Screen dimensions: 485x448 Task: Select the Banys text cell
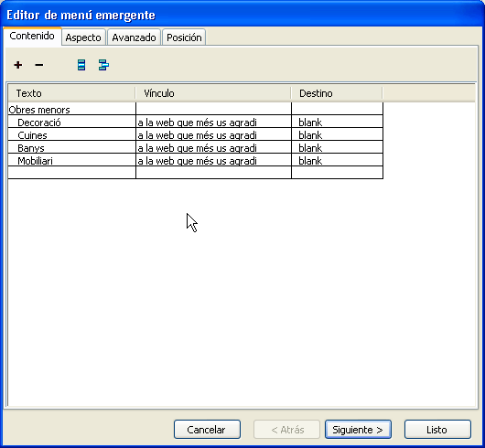click(71, 148)
